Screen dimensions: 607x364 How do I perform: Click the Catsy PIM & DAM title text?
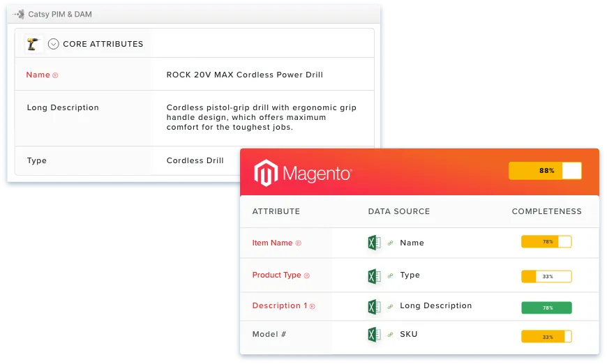60,15
